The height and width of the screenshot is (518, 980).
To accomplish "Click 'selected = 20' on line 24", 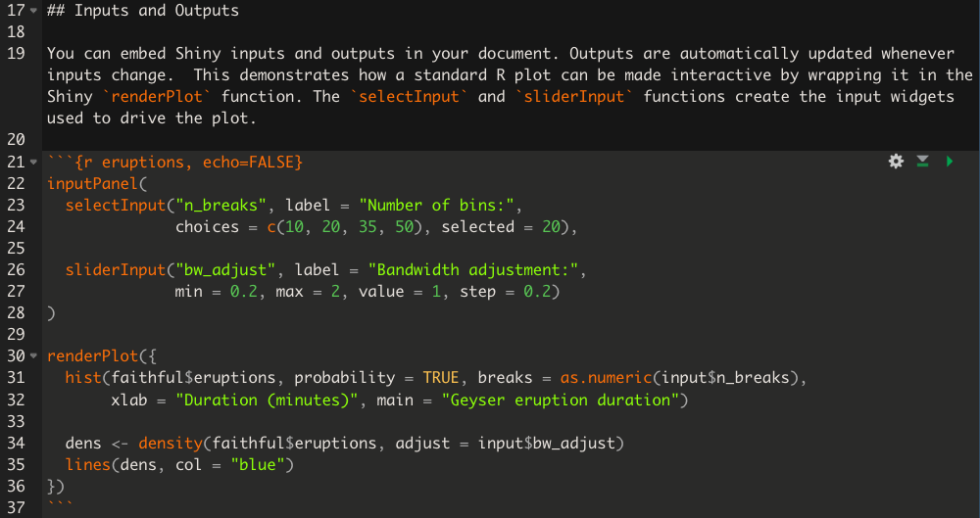I will [501, 227].
